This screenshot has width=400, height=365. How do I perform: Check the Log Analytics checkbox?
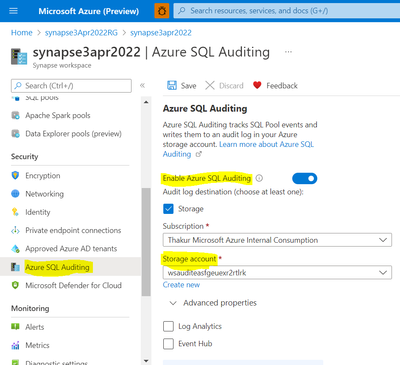coord(168,326)
